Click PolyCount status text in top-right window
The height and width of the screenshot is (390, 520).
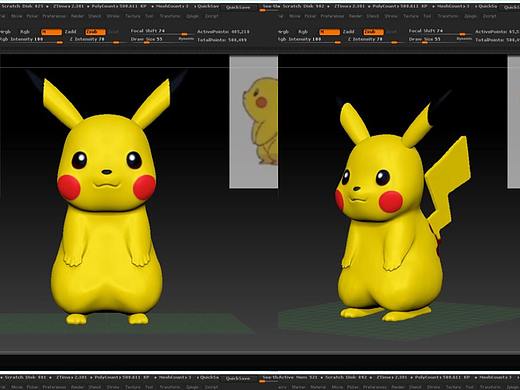[400, 7]
